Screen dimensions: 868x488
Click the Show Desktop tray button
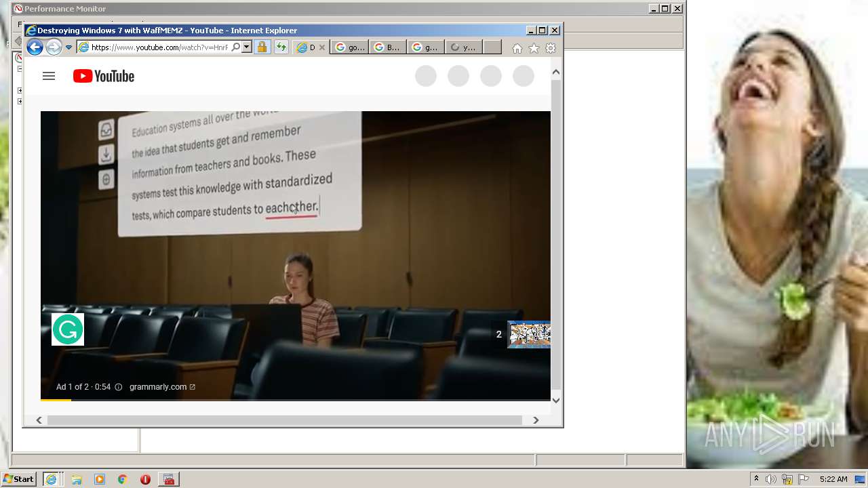point(861,479)
